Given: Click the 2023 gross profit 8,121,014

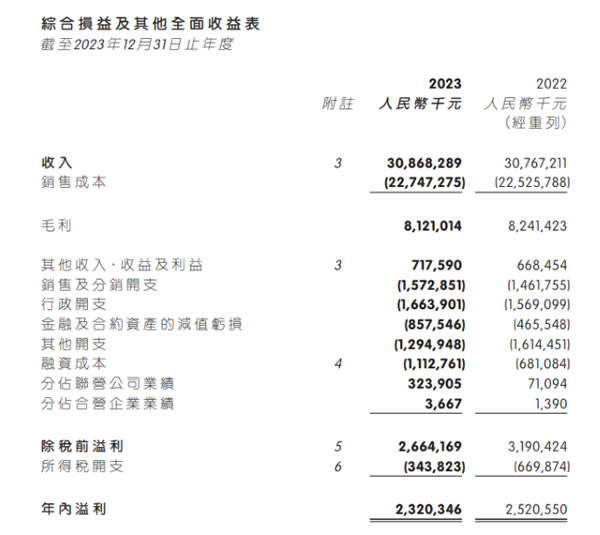Looking at the screenshot, I should pos(427,227).
